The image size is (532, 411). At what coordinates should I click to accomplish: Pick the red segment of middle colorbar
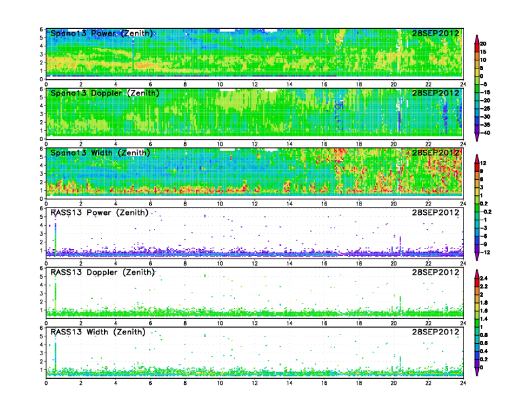477,167
